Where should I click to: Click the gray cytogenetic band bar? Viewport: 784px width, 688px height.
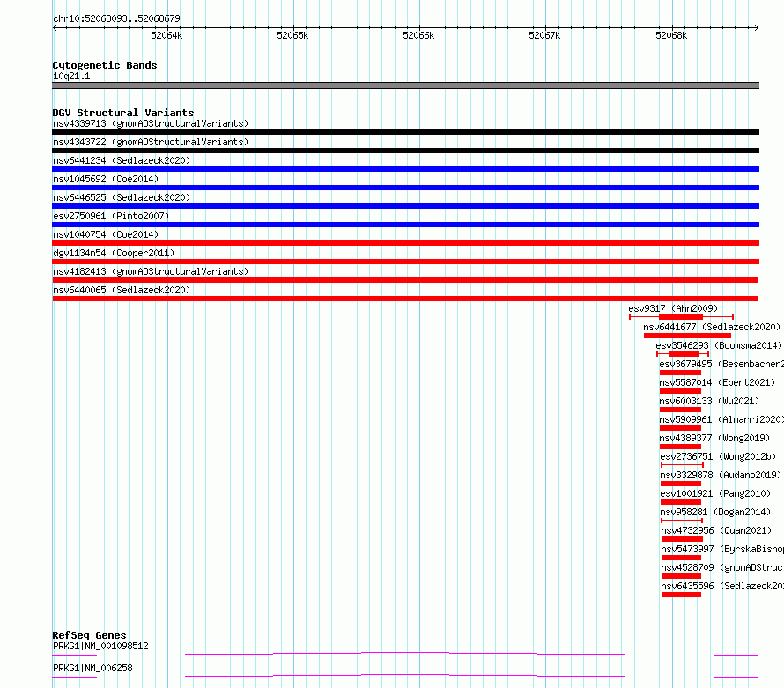tap(405, 85)
